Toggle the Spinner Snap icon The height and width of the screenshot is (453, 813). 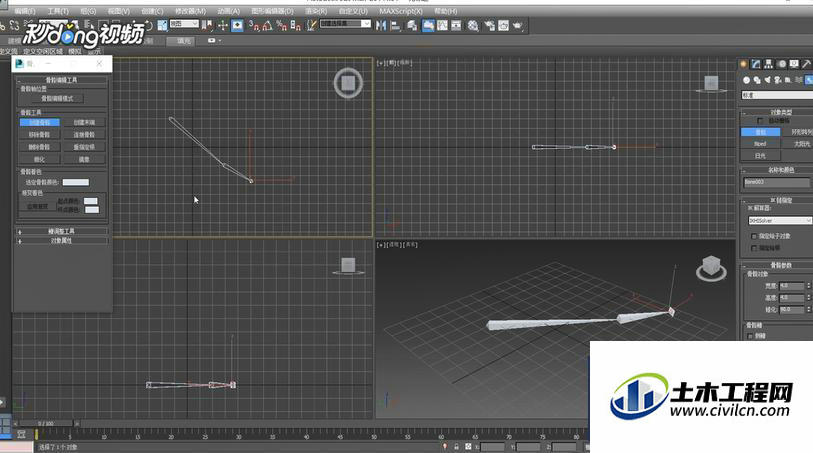[296, 25]
